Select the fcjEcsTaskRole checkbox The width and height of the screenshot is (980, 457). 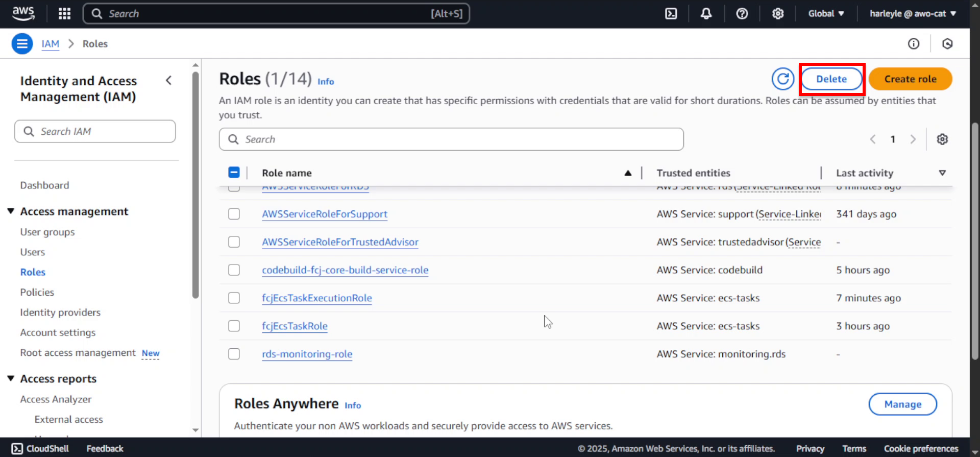(x=234, y=326)
